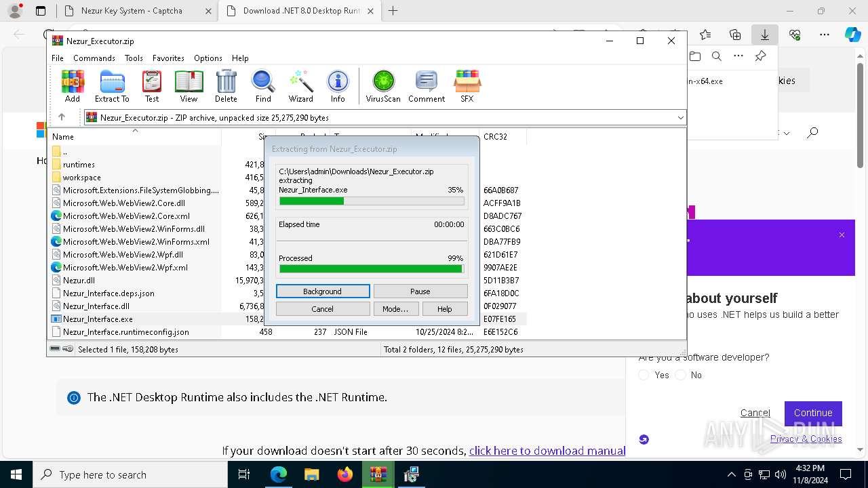Open the Mode... options in extraction dialog

pos(395,308)
